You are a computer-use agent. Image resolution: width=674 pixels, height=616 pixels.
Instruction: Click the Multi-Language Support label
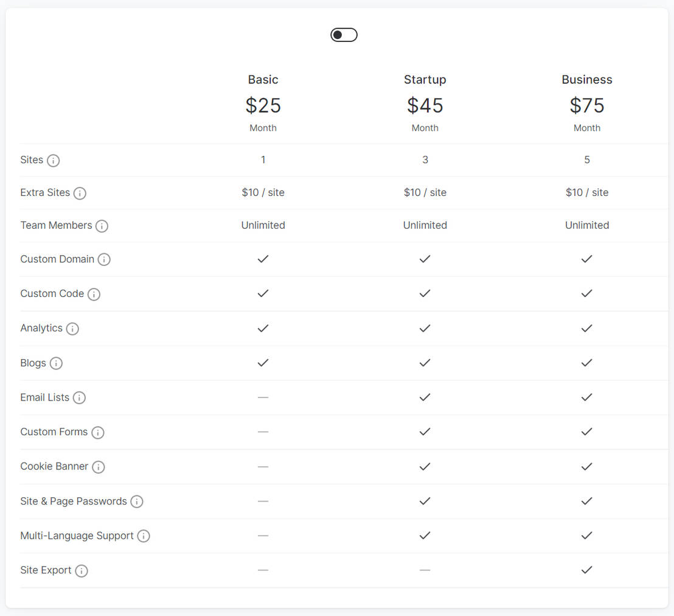(x=77, y=536)
